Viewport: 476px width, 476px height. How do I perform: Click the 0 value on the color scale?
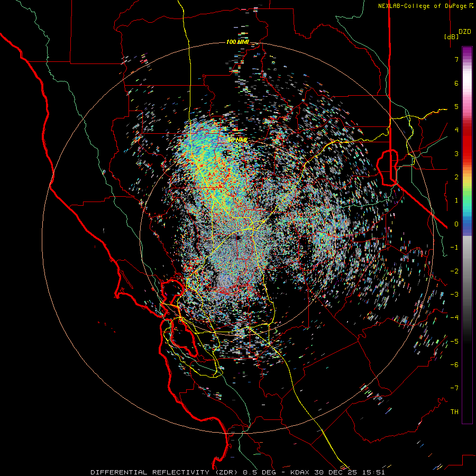[456, 224]
